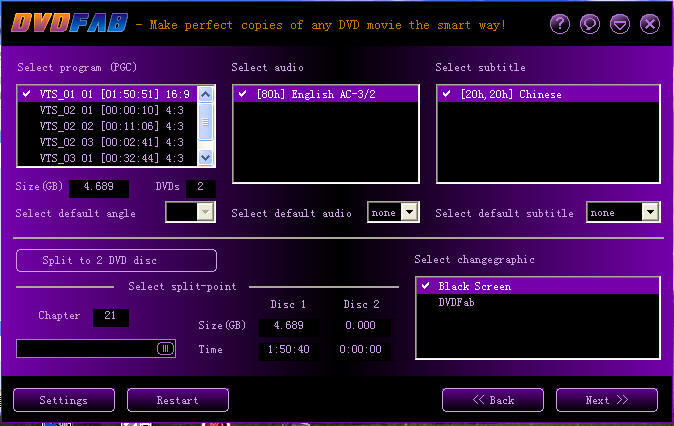Click the Restart button

coord(178,400)
